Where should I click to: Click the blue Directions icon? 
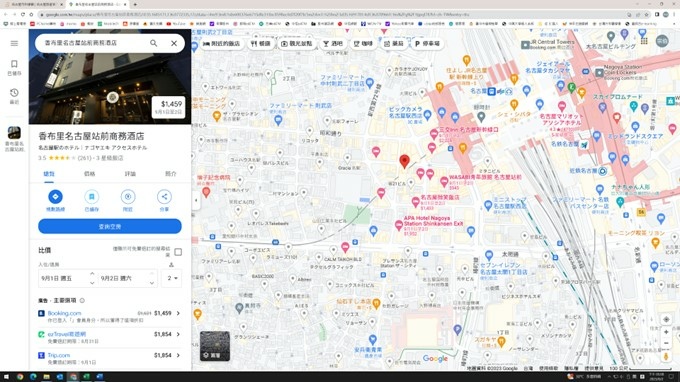coord(55,197)
